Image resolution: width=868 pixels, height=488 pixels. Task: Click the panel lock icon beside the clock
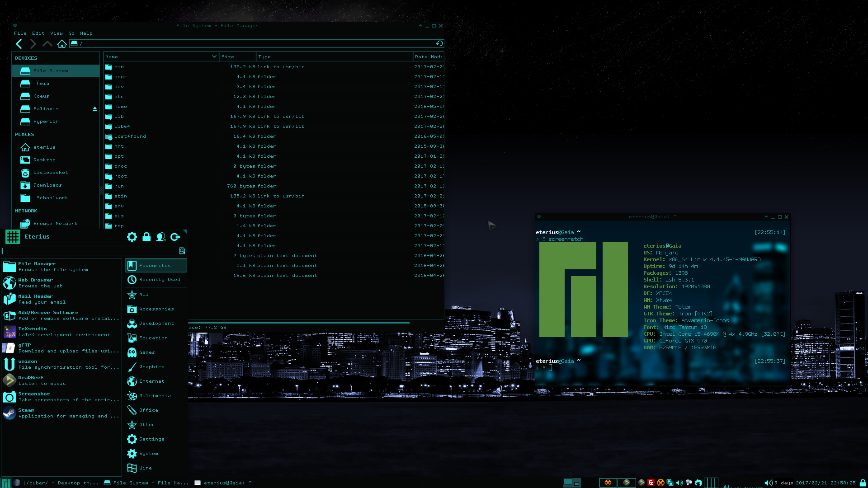tap(863, 483)
